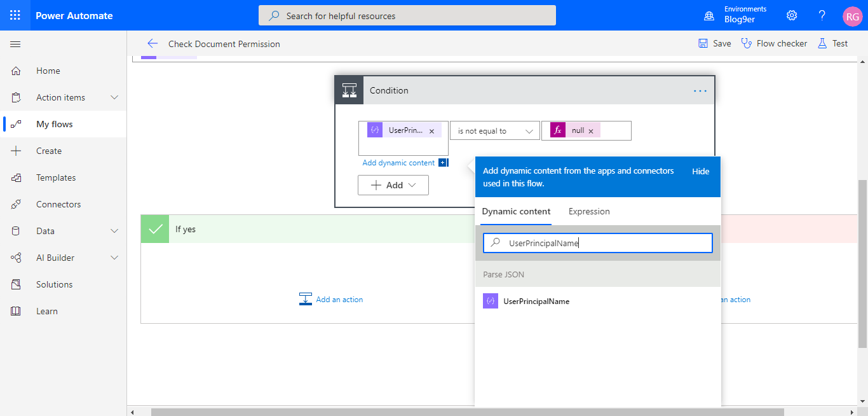
Task: Click the Test flask icon
Action: 822,43
